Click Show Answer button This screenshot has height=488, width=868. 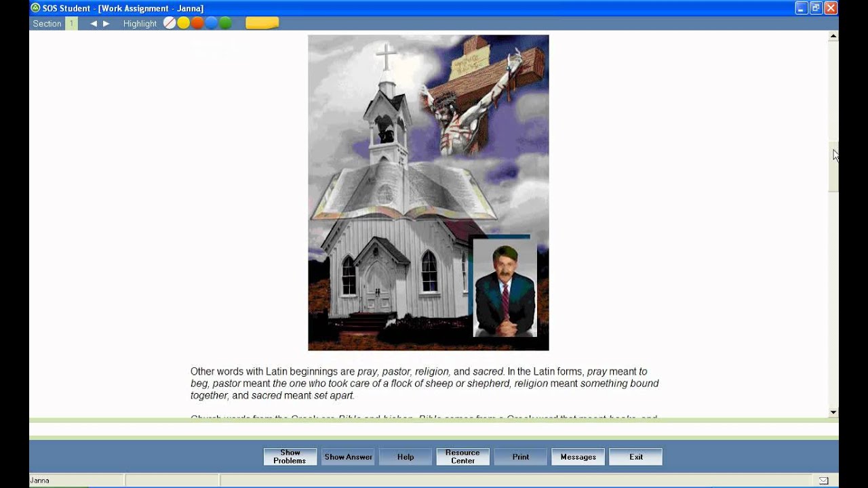[348, 457]
